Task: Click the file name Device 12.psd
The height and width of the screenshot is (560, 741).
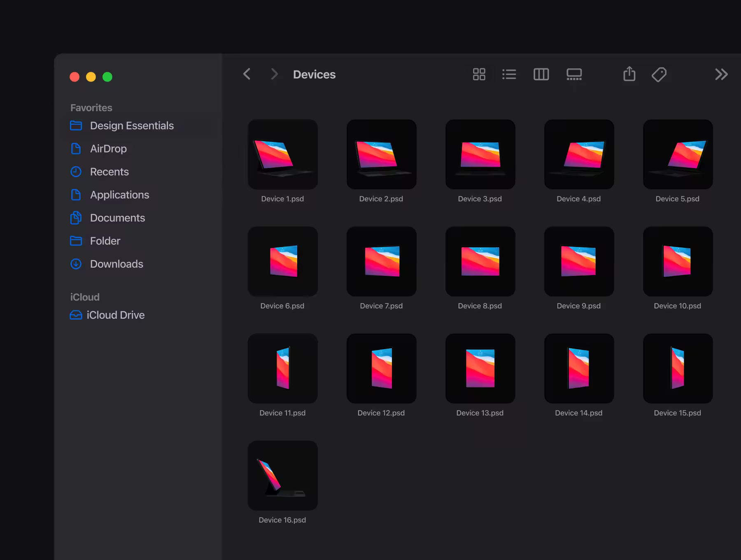Action: click(381, 413)
